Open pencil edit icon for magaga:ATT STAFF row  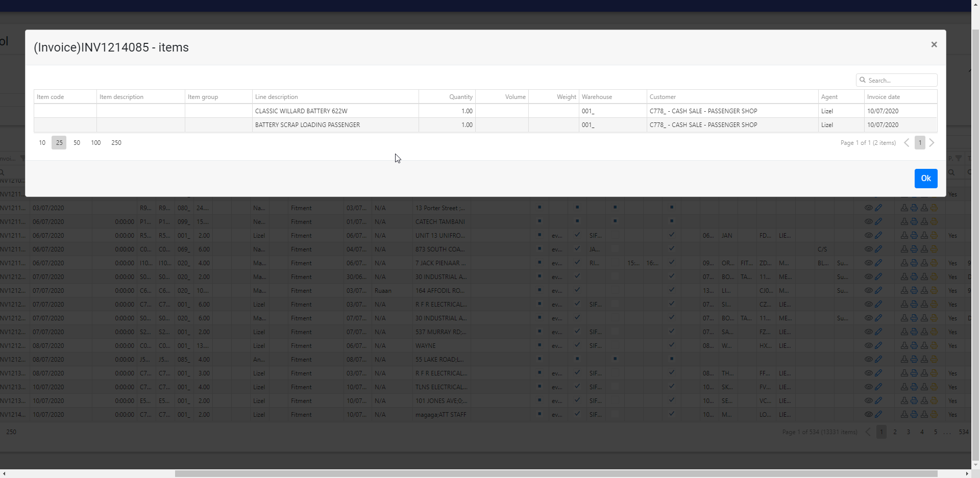(x=878, y=415)
